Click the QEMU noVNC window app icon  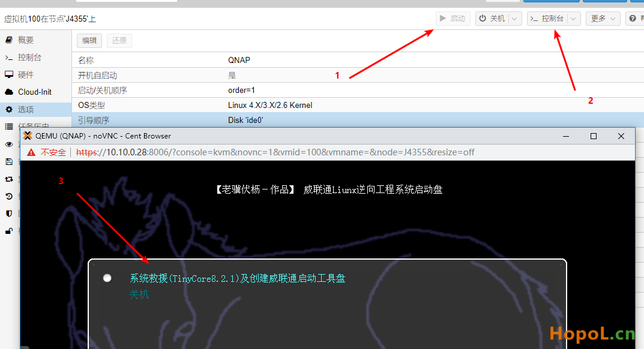pos(28,136)
